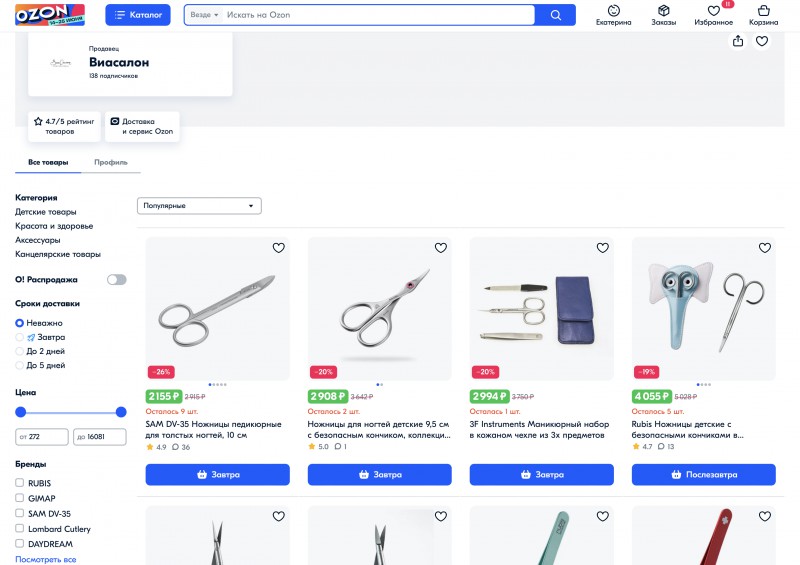Open the Екатерина profile icon

613,15
